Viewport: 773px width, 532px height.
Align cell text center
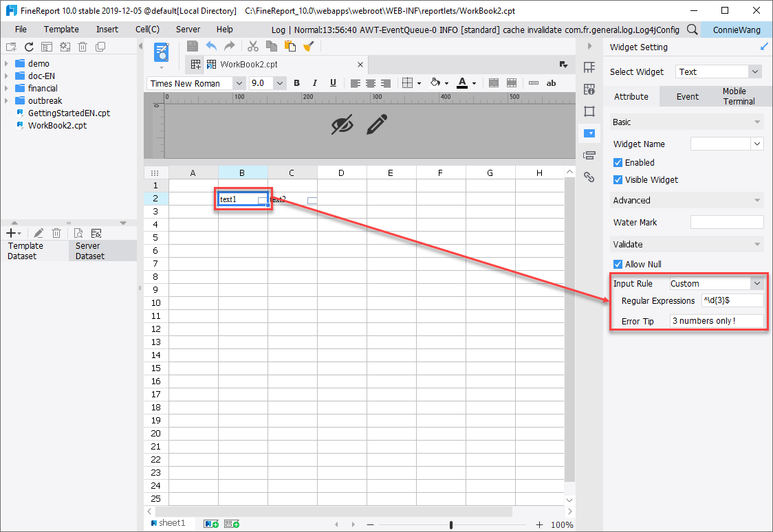pyautogui.click(x=370, y=82)
